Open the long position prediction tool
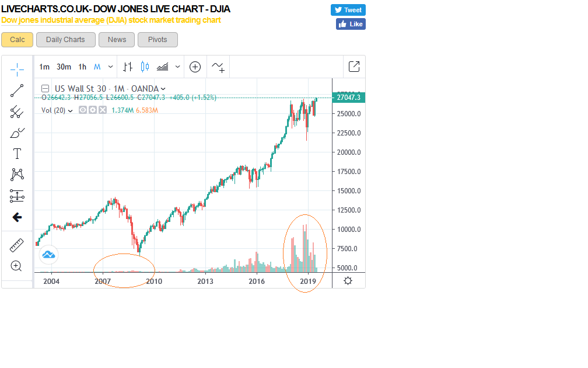 (x=17, y=196)
